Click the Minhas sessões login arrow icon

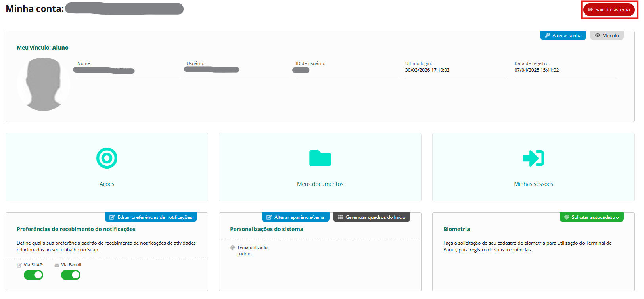coord(533,158)
